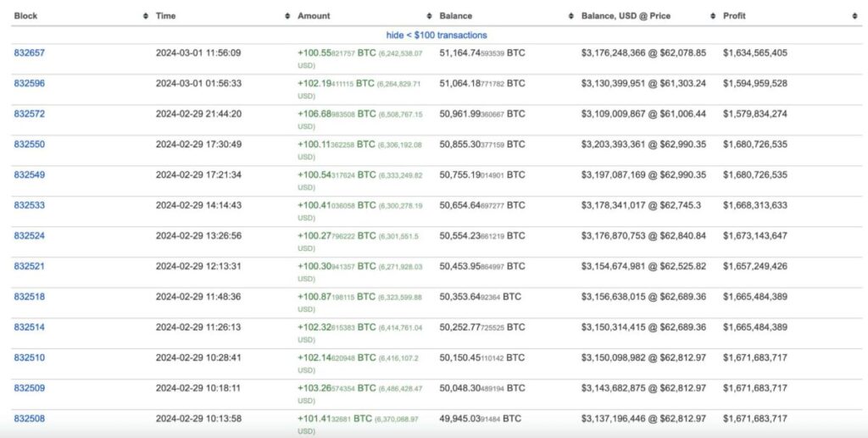The width and height of the screenshot is (868, 438).
Task: Open block 832524 link
Action: 30,236
